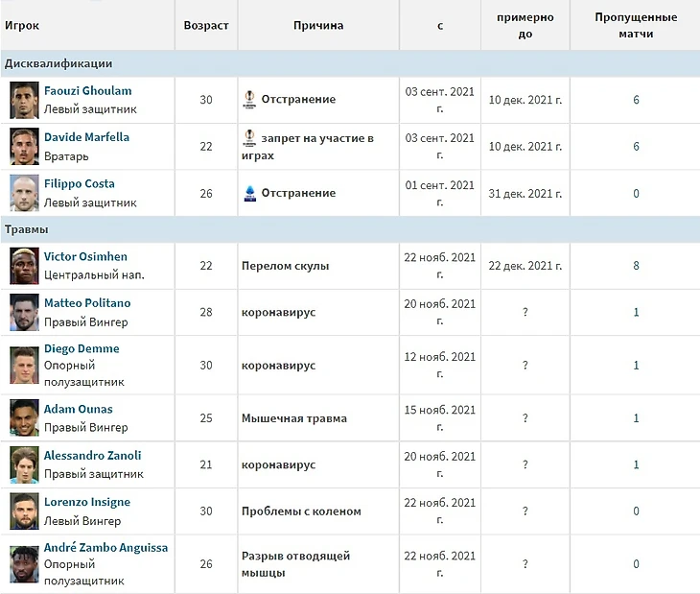This screenshot has width=700, height=594.
Task: Open Faouzi Ghoulam's profile link
Action: point(88,90)
